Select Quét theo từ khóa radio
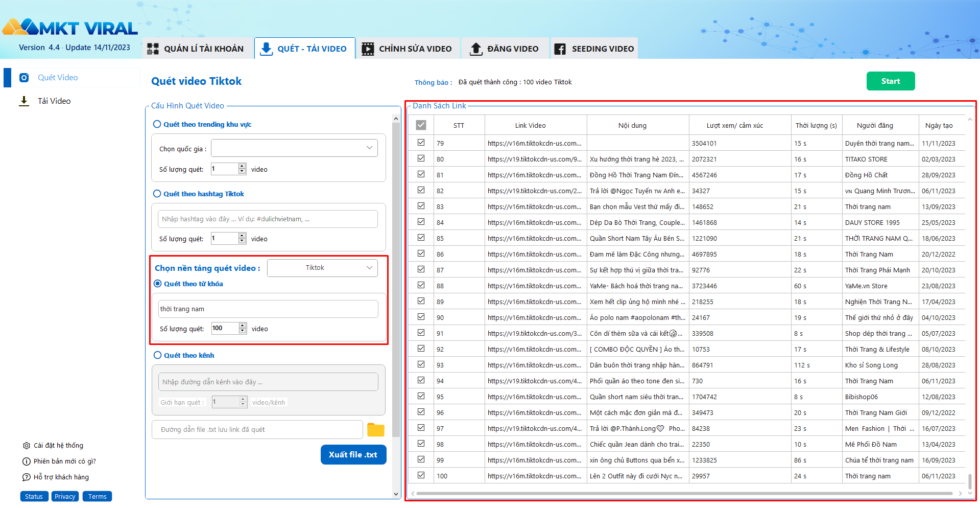The image size is (980, 508). pos(158,284)
